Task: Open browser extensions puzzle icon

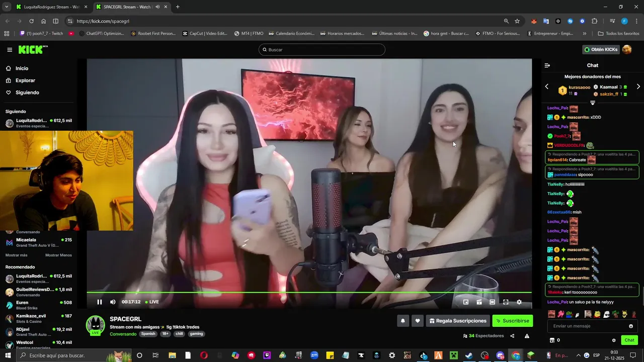Action: pos(595,21)
